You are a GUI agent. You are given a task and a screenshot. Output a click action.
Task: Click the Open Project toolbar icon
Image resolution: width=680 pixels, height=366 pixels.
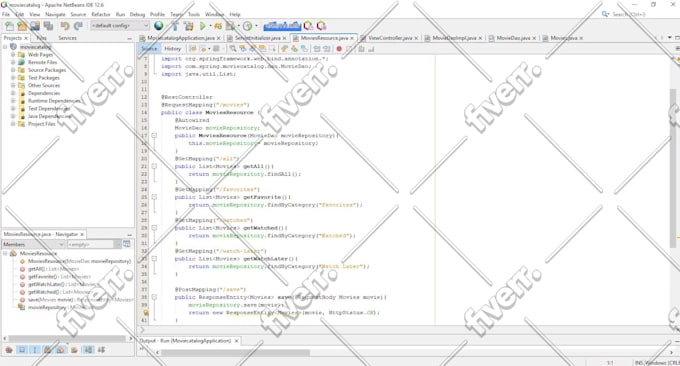coord(35,26)
